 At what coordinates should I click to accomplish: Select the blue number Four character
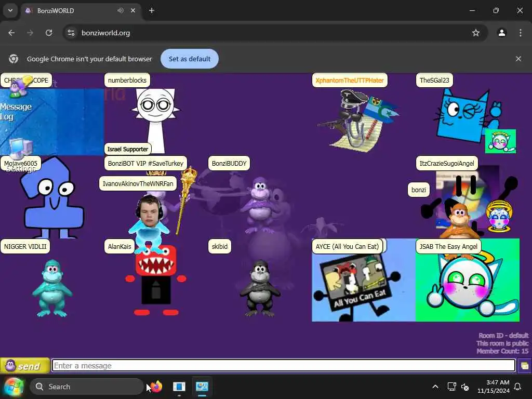coord(51,200)
